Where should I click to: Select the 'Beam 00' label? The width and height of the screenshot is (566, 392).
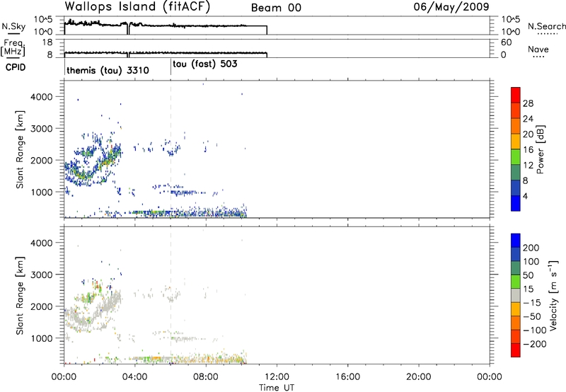tap(276, 8)
